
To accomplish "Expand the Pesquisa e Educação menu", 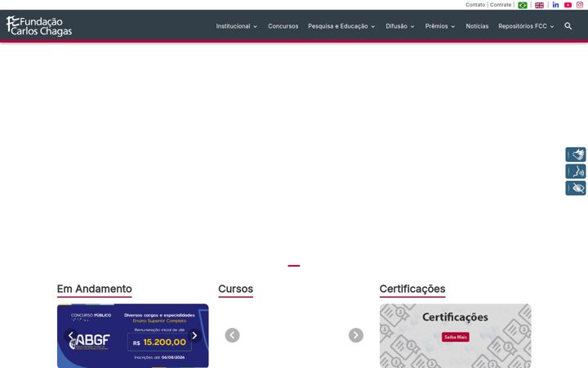I will [341, 26].
